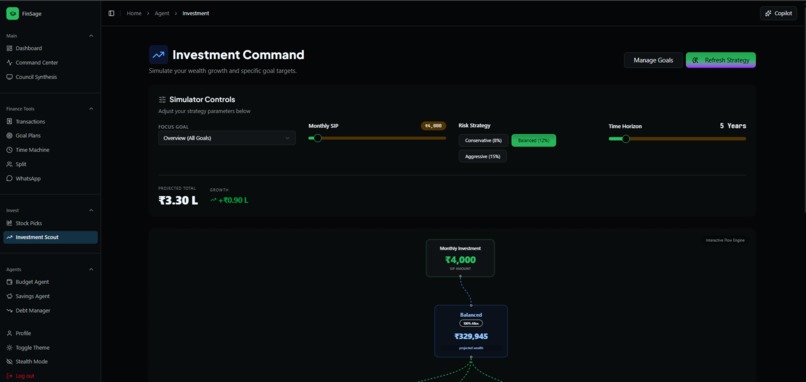The width and height of the screenshot is (806, 382).
Task: Select Balanced (12%) risk strategy
Action: (534, 140)
